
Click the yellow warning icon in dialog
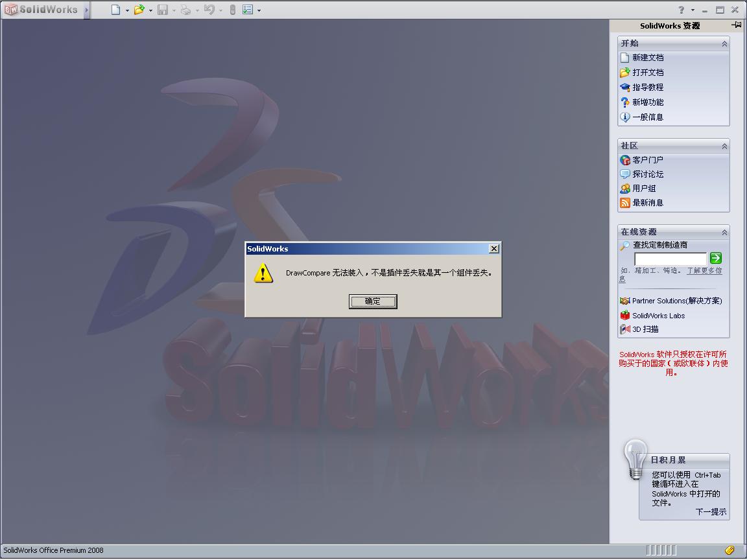click(x=263, y=274)
